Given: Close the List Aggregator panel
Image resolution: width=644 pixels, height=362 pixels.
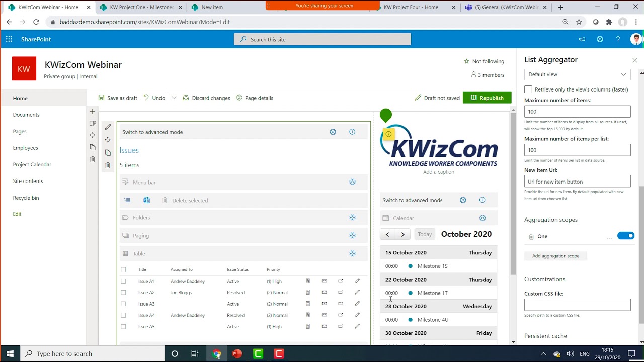Looking at the screenshot, I should coord(634,60).
